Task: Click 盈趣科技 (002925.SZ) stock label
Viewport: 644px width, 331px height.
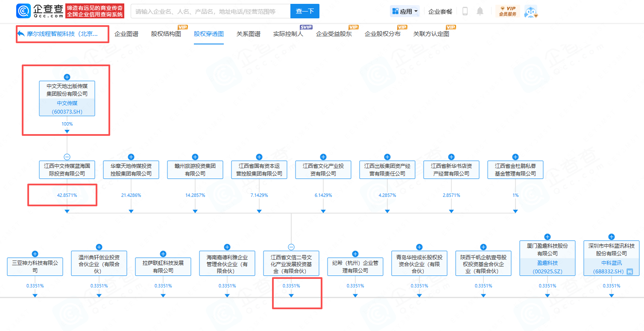Action: click(547, 267)
